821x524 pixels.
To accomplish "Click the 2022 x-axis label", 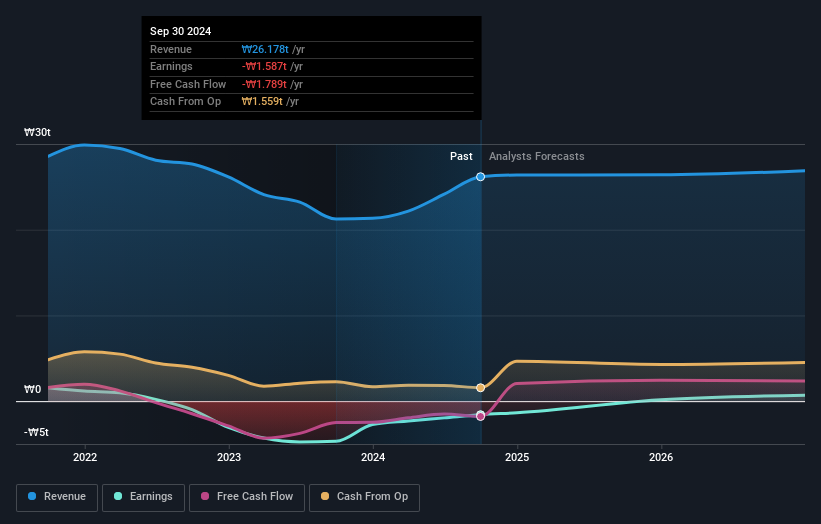I will 85,457.
